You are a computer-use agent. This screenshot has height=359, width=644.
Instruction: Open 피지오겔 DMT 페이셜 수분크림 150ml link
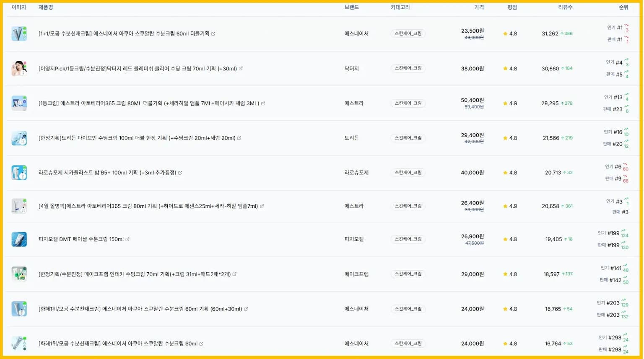[81, 239]
